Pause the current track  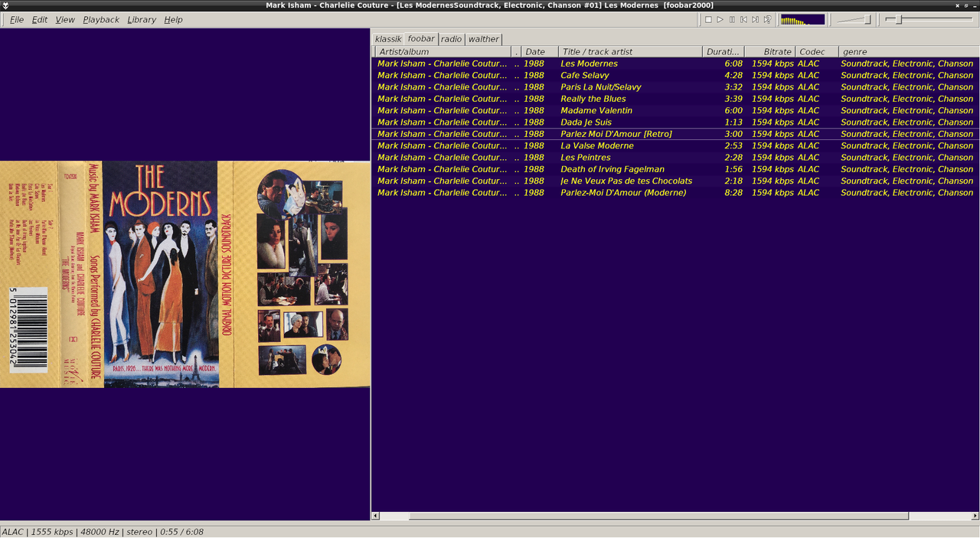point(732,19)
